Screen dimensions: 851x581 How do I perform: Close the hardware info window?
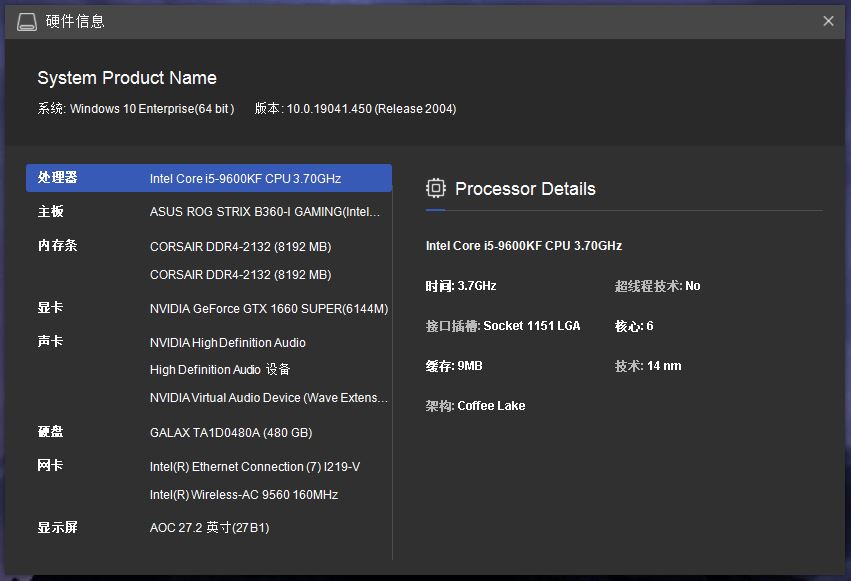point(828,21)
